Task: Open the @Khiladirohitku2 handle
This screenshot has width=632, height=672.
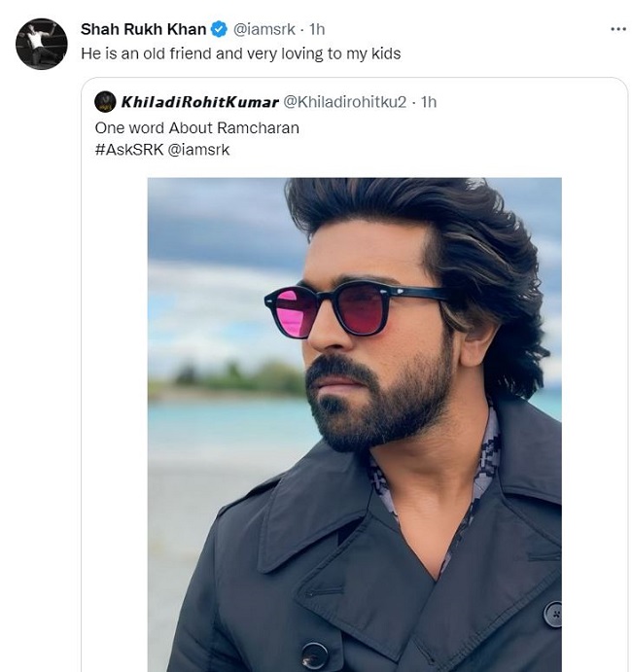Action: [344, 101]
